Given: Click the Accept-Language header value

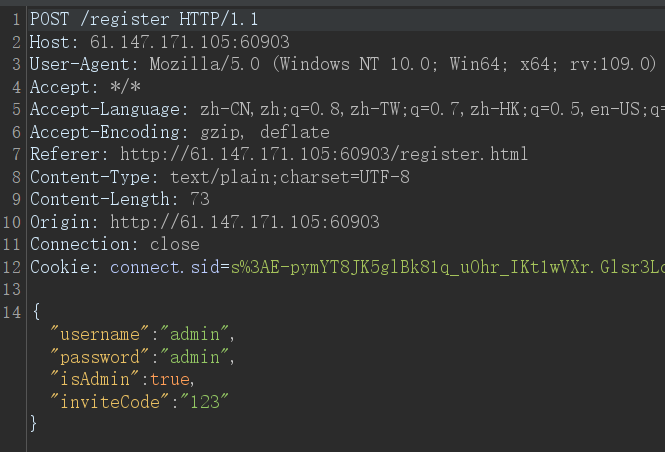Looking at the screenshot, I should tap(432, 109).
